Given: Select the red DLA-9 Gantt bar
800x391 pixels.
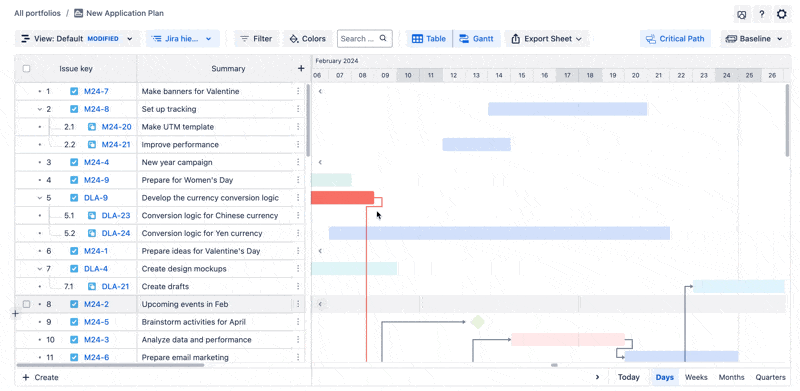Looking at the screenshot, I should click(x=342, y=198).
